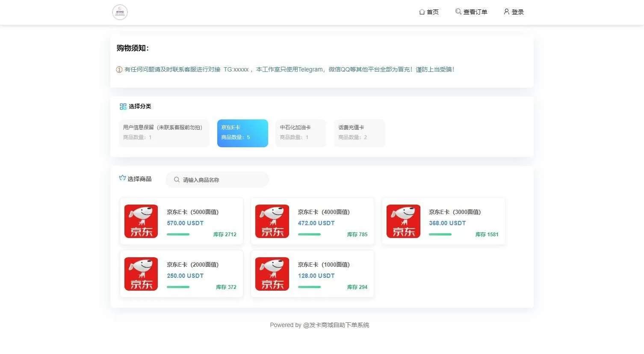
Task: Click the stock text 库存 372
Action: (x=226, y=287)
